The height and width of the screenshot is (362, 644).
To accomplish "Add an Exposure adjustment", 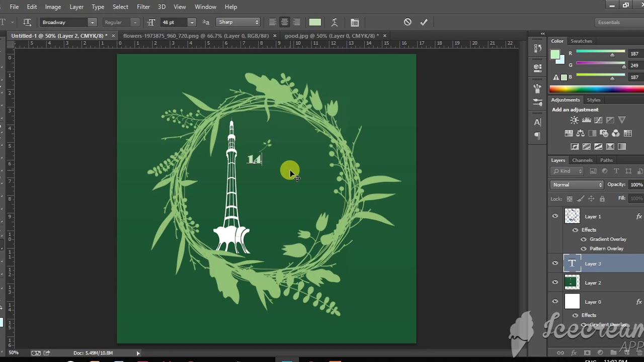I will (x=610, y=120).
